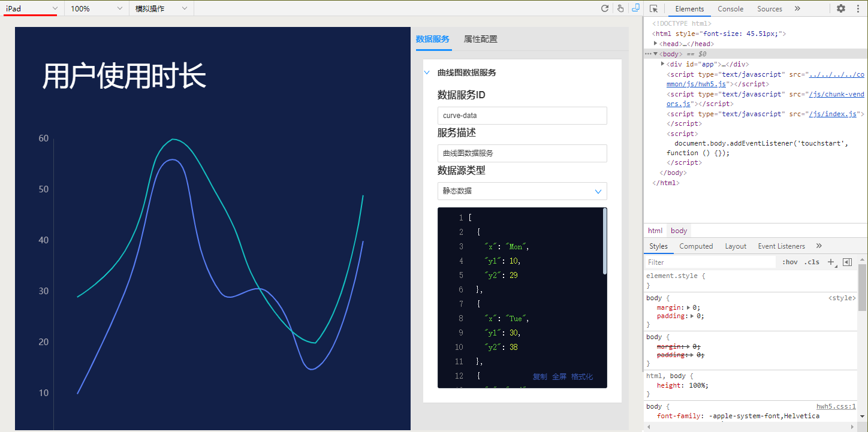The height and width of the screenshot is (432, 868).
Task: Collapse the 曲线图数据服务 section chevron
Action: 427,72
